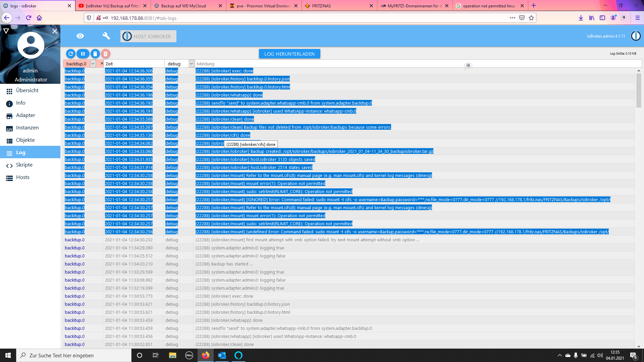Screen dimensions: 644x362
Task: Open File Explorer from taskbar
Action: tap(172, 355)
